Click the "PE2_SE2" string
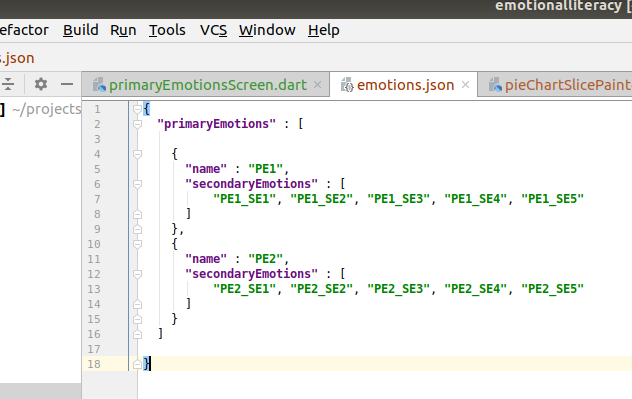This screenshot has width=632, height=399. coord(322,289)
